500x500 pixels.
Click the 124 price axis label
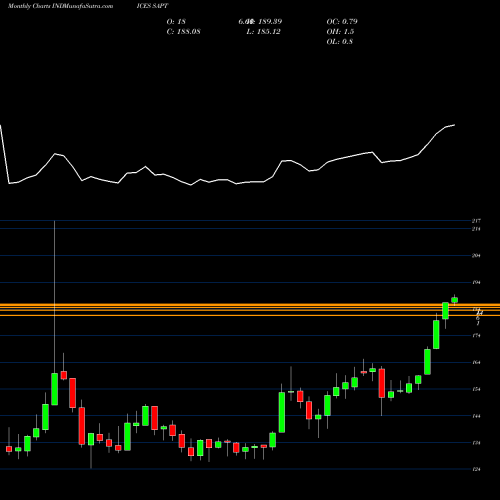(476, 469)
